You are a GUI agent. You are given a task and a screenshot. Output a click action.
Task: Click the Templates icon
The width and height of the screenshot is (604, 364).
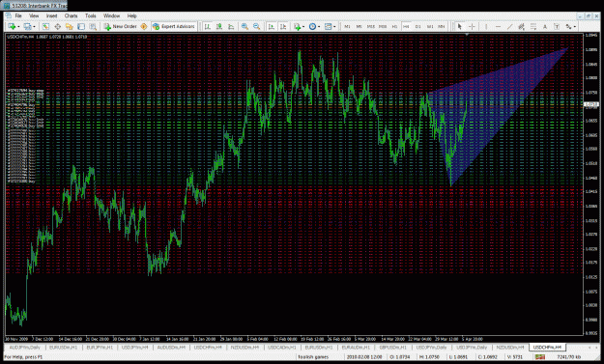pyautogui.click(x=328, y=26)
